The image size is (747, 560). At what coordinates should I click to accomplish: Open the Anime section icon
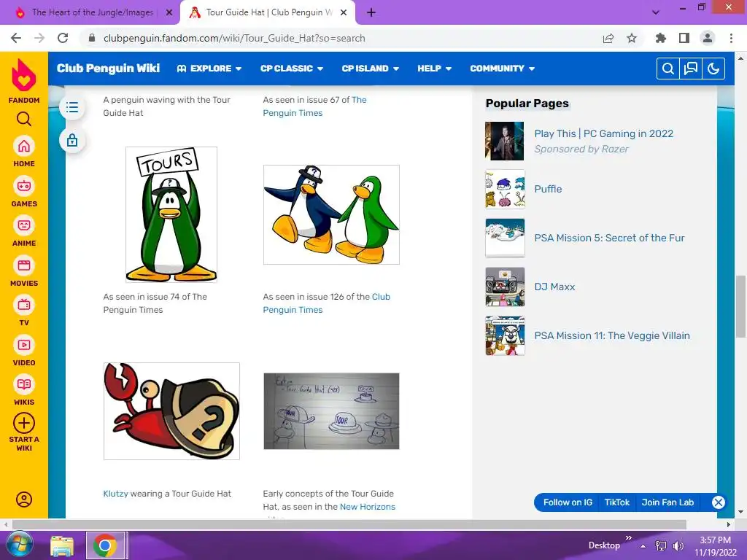24,225
